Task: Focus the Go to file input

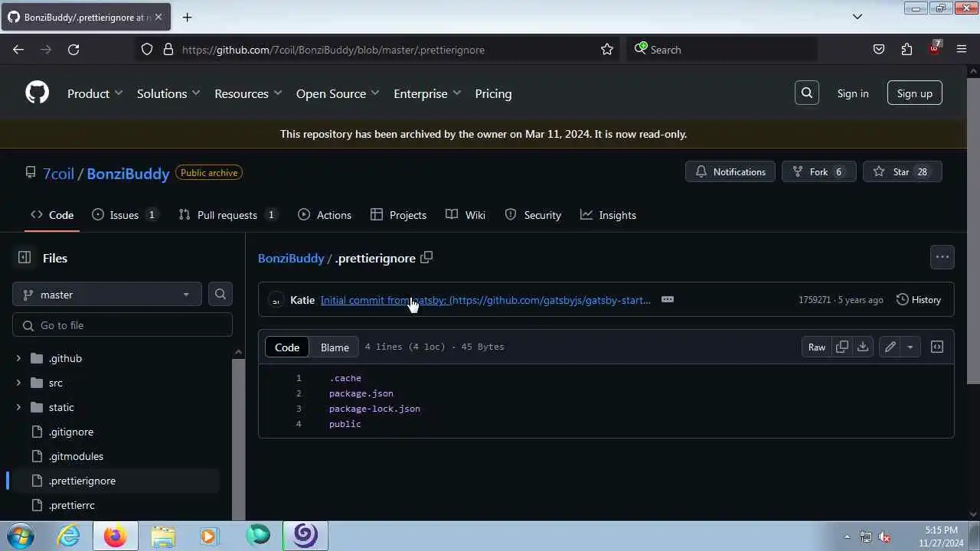Action: (x=122, y=325)
